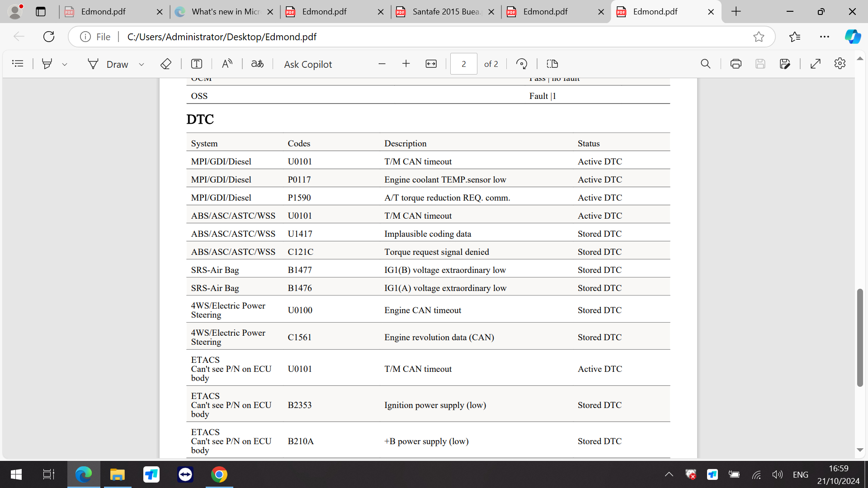
Task: Expand the Draw options dropdown
Action: [142, 64]
